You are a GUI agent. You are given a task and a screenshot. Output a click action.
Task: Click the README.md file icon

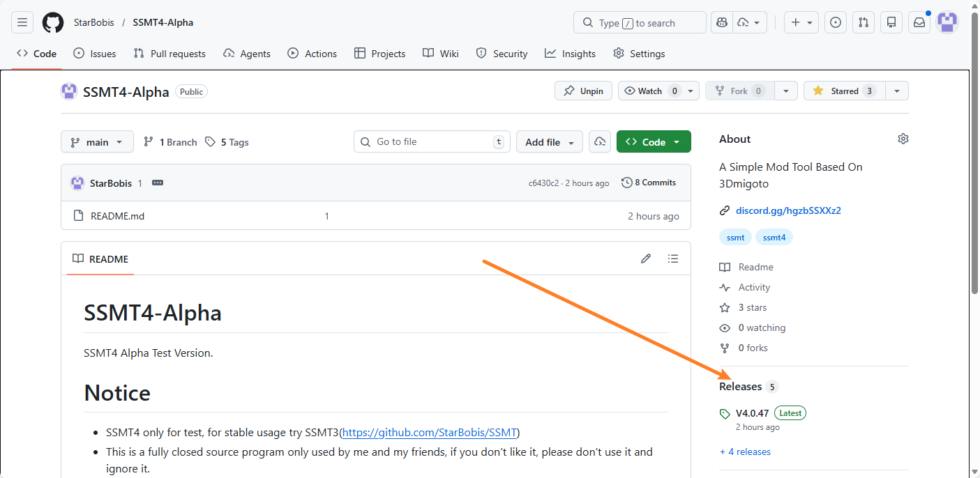tap(79, 216)
